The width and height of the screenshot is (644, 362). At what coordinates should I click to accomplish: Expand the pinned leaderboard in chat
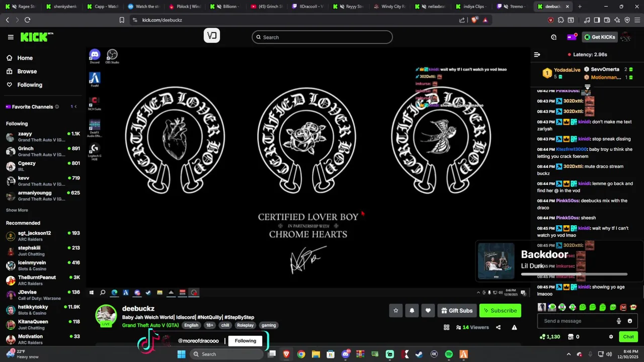587,87
